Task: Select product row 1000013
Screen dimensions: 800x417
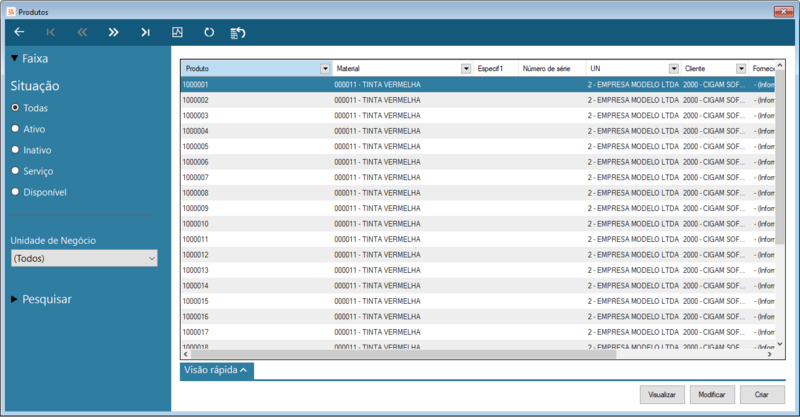Action: (x=478, y=270)
